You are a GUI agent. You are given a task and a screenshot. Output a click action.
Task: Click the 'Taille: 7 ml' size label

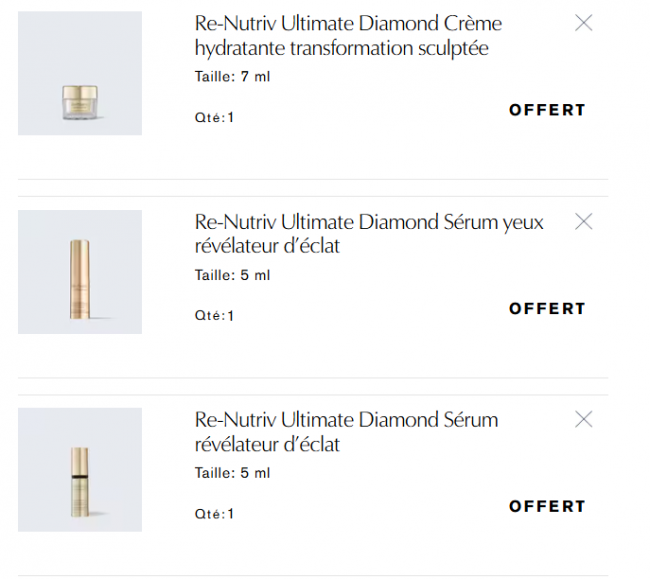232,77
